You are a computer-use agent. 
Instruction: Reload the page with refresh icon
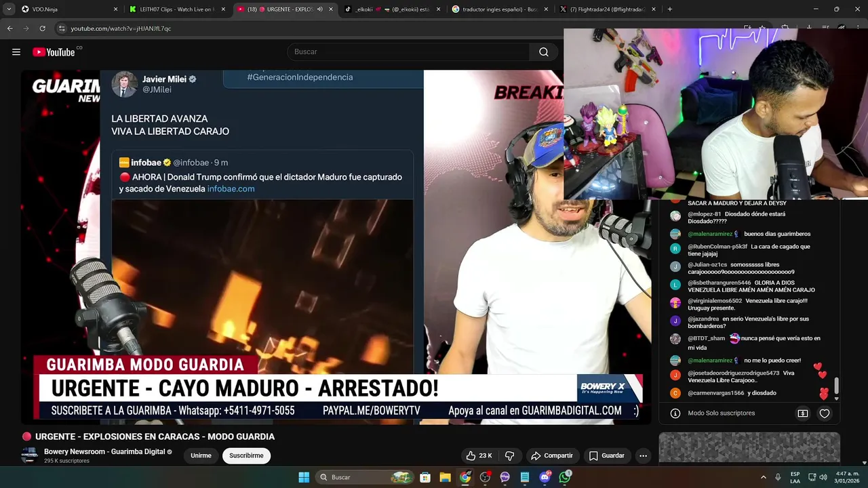point(42,28)
